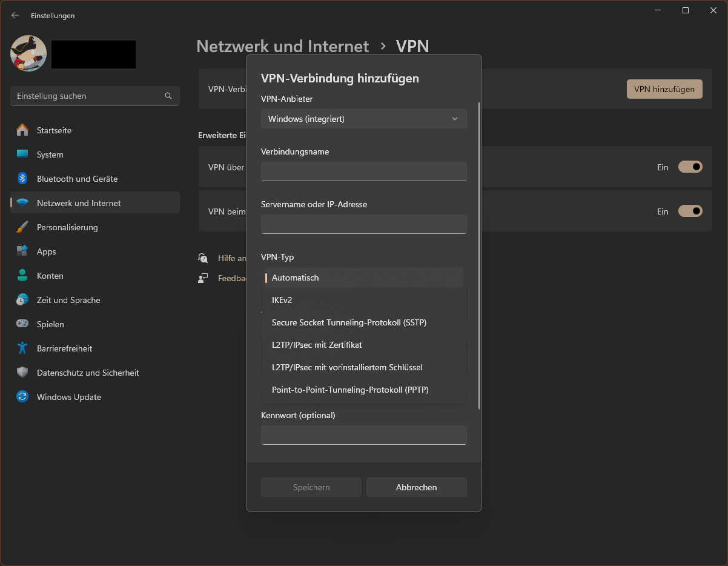
Task: Select Secure Socket Tunneling-Protokoll (SSTP)
Action: [x=349, y=322]
